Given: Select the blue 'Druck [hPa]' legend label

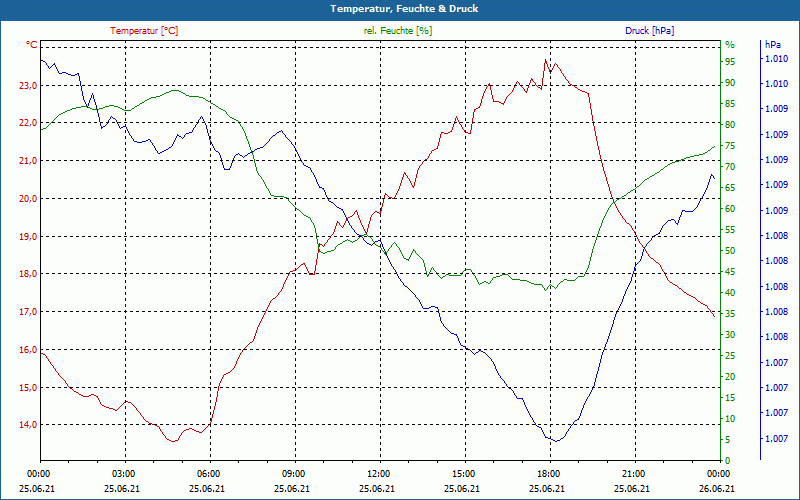Looking at the screenshot, I should 649,31.
